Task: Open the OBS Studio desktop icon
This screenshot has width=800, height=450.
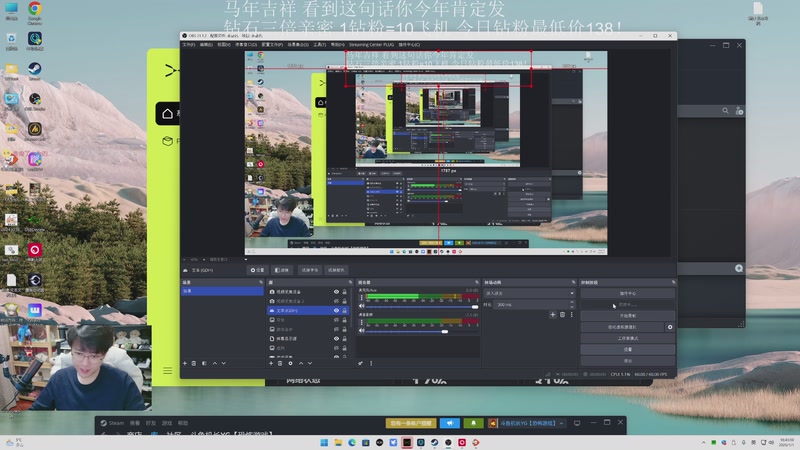Action: click(x=35, y=102)
